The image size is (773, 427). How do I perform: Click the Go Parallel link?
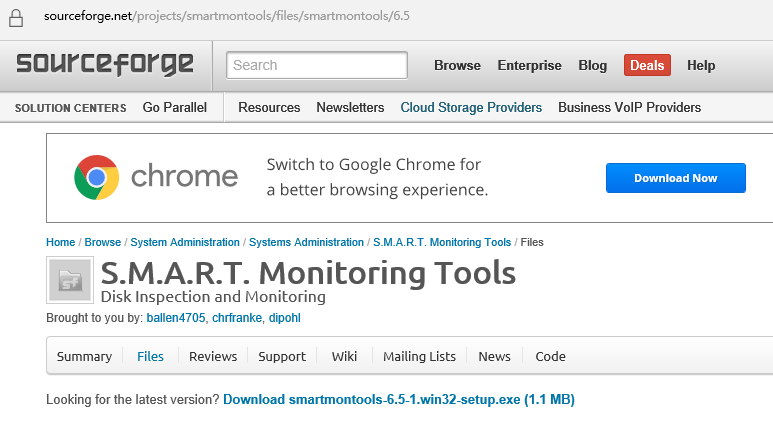click(175, 107)
